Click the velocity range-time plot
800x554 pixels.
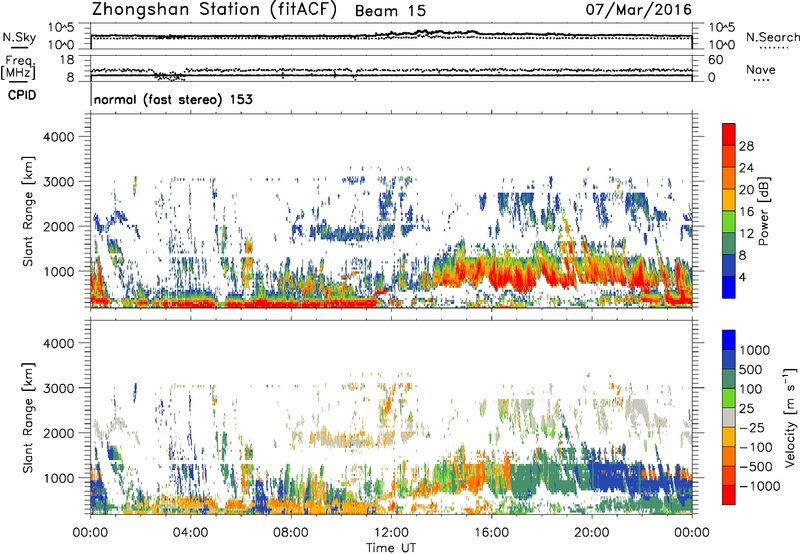[391, 417]
